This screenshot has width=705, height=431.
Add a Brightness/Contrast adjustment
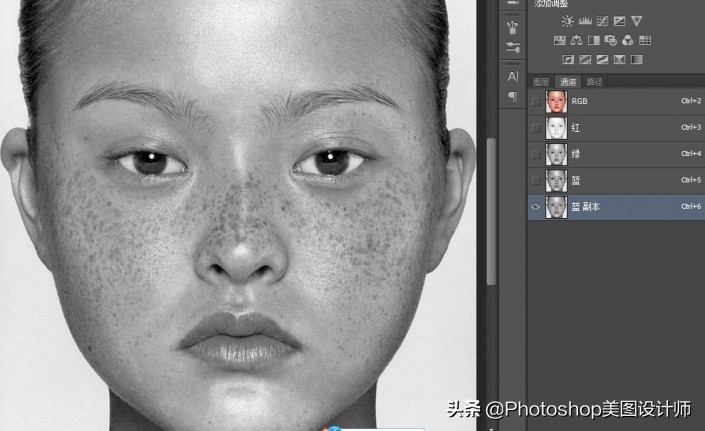click(567, 21)
